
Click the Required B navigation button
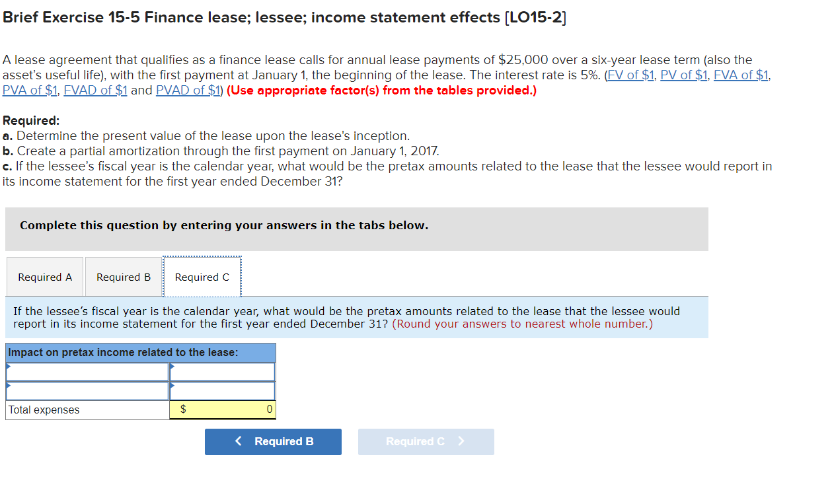click(x=273, y=441)
